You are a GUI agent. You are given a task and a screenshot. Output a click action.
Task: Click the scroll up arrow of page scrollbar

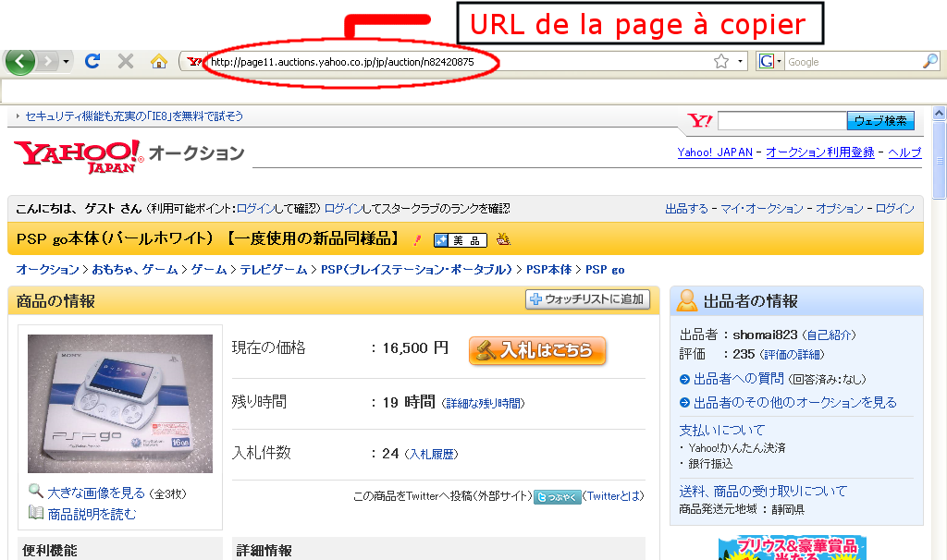point(940,114)
